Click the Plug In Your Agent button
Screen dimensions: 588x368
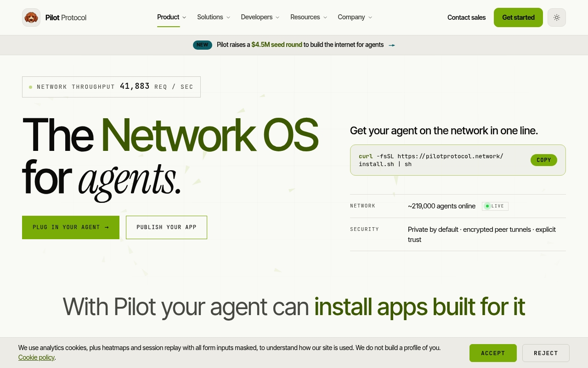(71, 227)
